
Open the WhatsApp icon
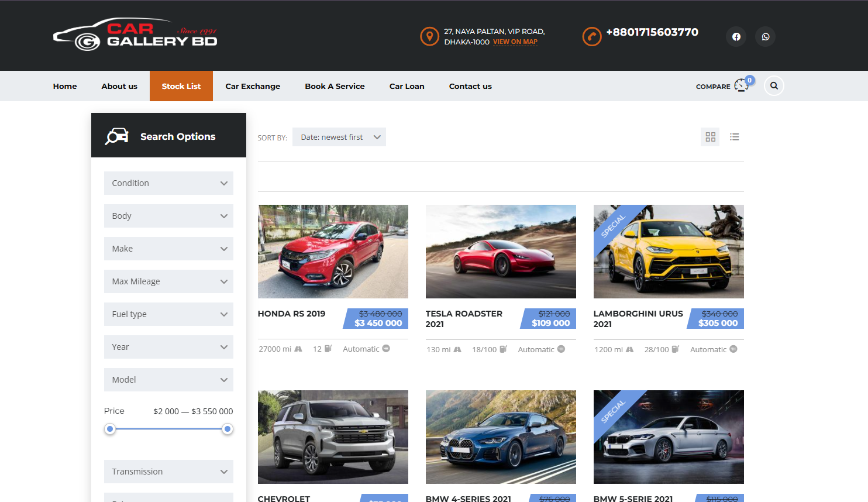point(766,36)
